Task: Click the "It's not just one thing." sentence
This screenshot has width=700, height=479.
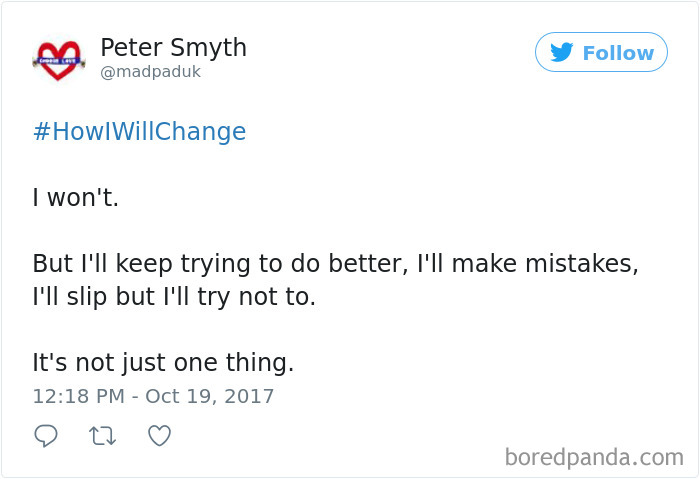Action: click(163, 362)
